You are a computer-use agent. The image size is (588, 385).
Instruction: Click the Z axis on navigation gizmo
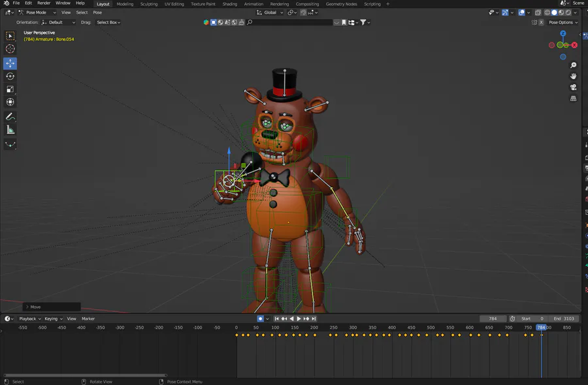563,34
